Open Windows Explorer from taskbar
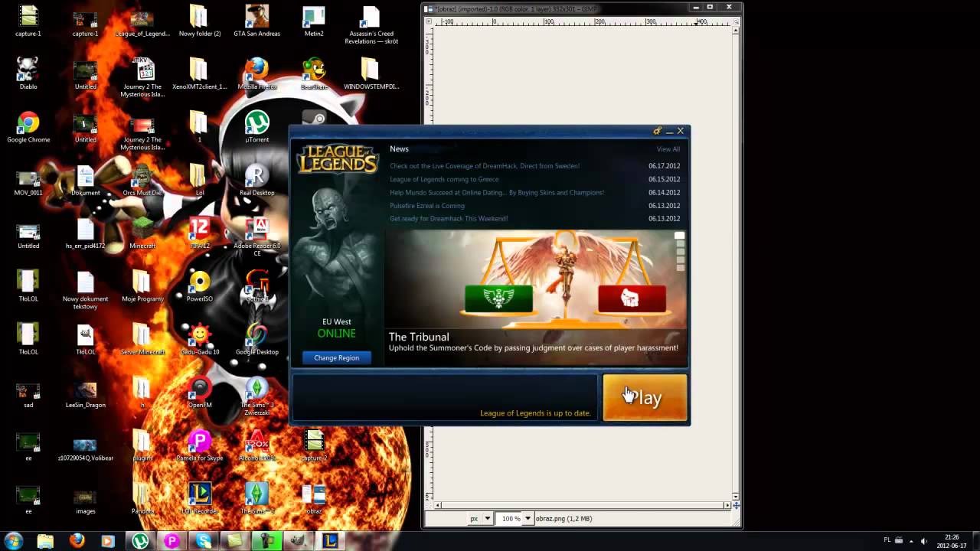The width and height of the screenshot is (980, 551). coord(45,541)
